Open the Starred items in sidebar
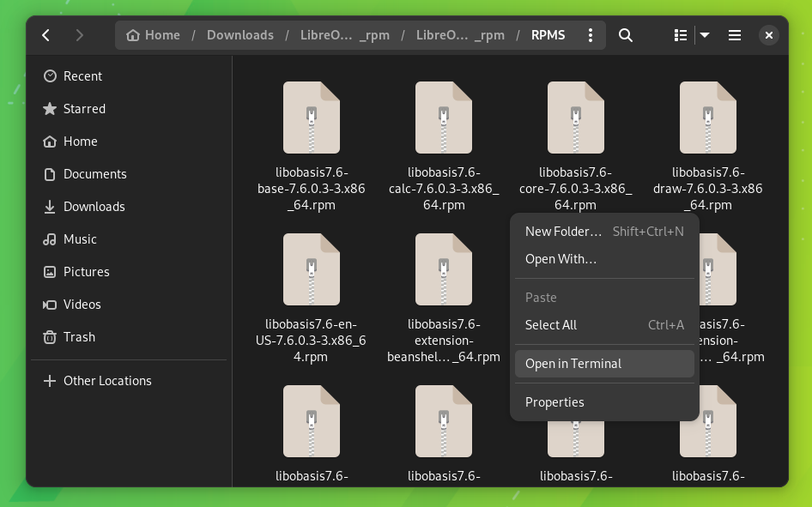812x507 pixels. pos(84,109)
